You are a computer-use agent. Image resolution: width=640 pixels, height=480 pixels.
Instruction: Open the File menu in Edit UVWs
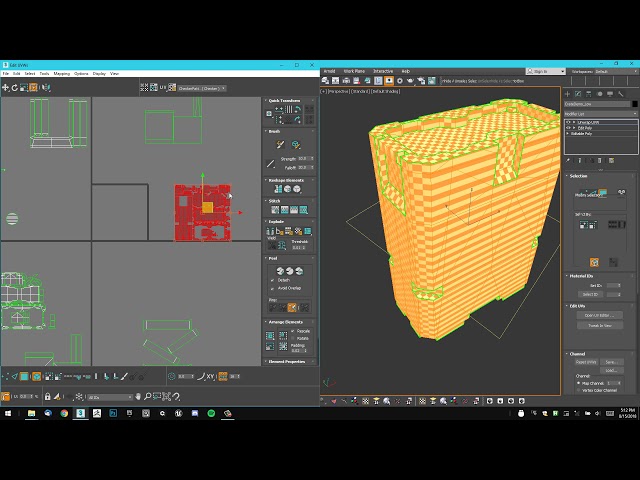(6, 74)
